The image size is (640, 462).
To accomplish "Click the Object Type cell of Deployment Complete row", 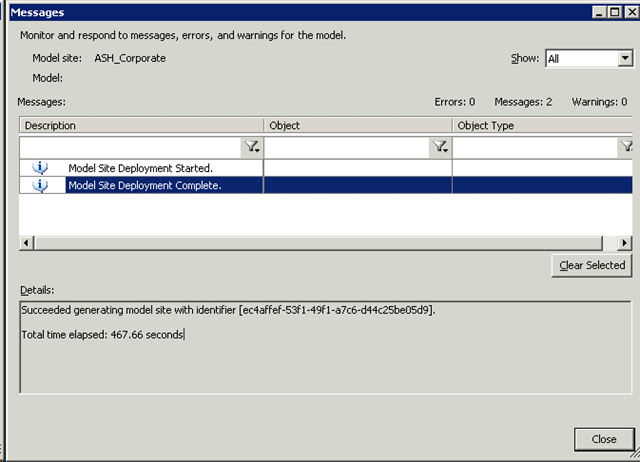I will point(543,185).
